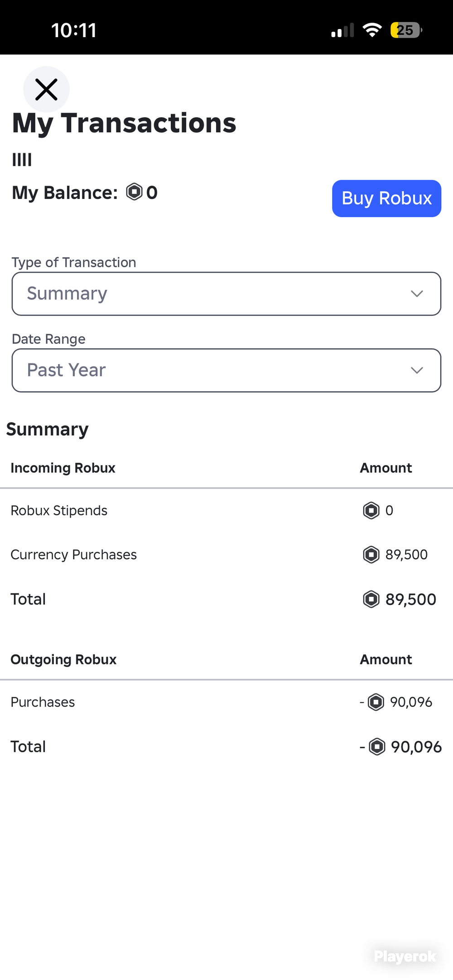453x980 pixels.
Task: Close the My Transactions page
Action: 46,89
